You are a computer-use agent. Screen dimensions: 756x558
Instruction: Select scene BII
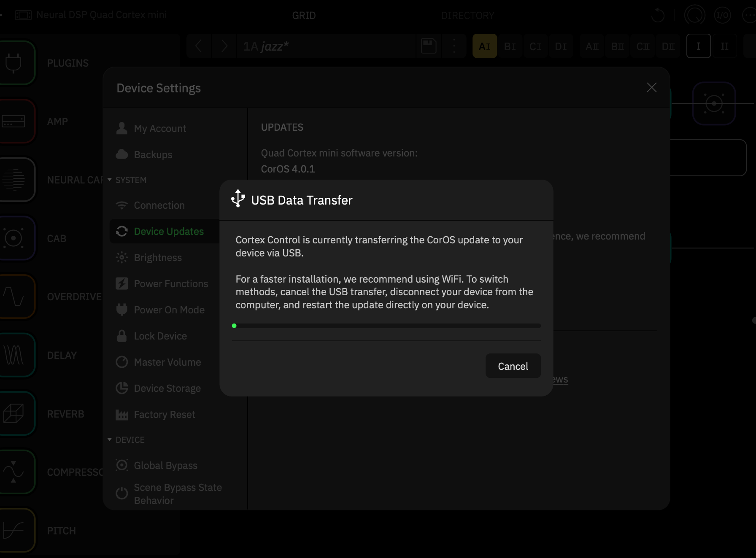click(617, 46)
